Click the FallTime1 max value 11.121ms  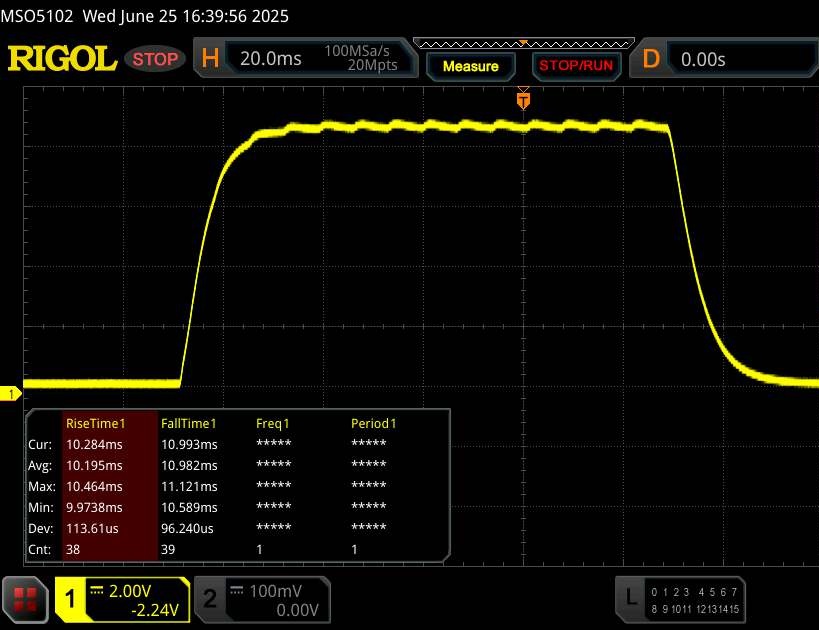coord(189,486)
